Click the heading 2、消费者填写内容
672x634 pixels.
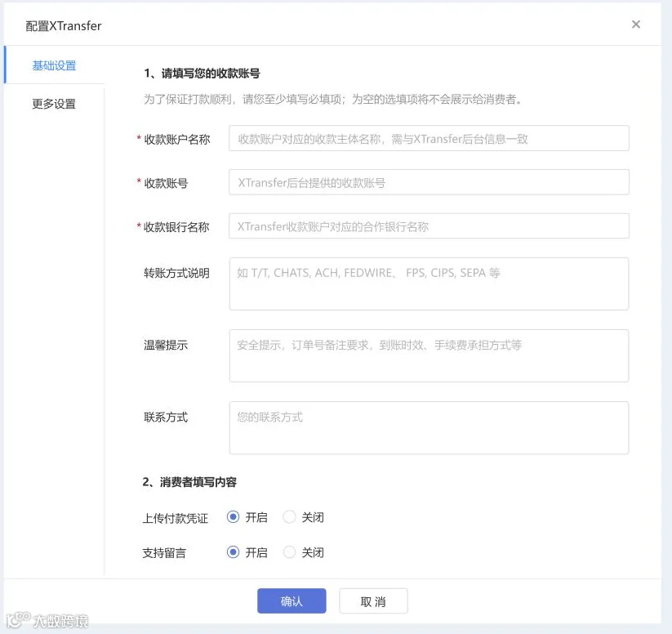pos(189,482)
